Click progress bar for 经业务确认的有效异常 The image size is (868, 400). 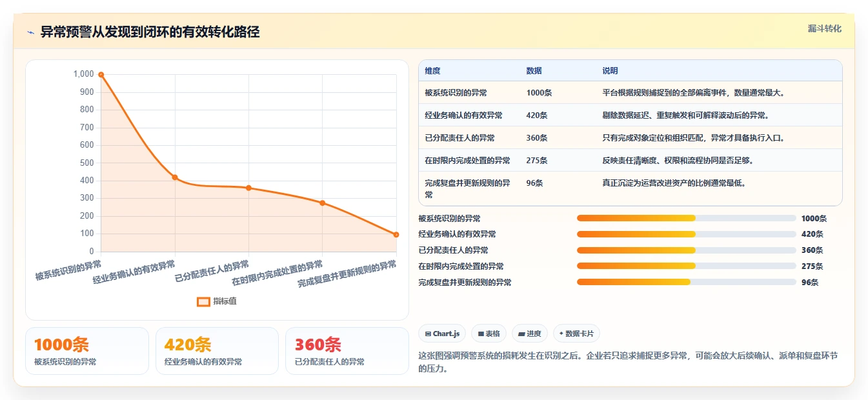tap(687, 234)
